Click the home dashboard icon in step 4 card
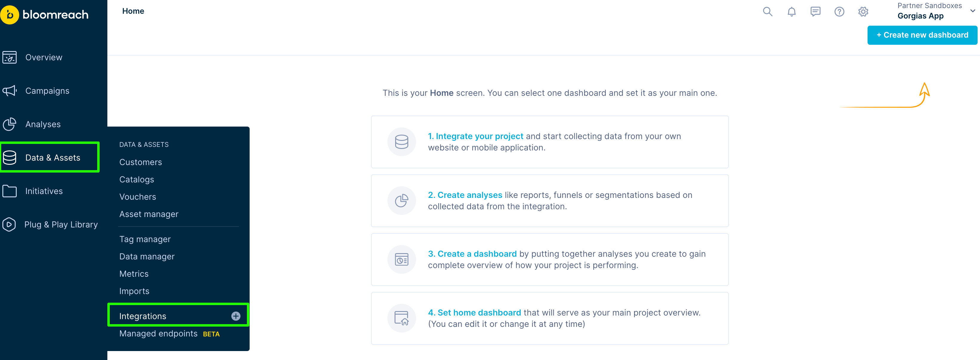Image resolution: width=980 pixels, height=360 pixels. pyautogui.click(x=401, y=318)
